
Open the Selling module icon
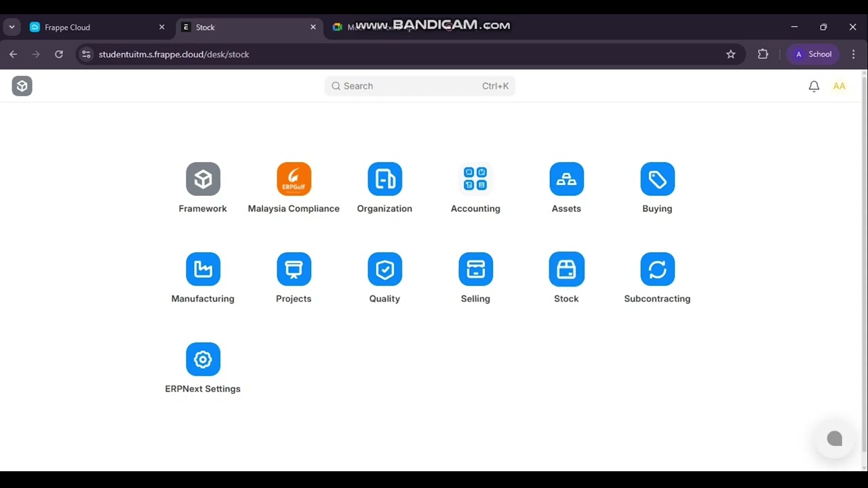pyautogui.click(x=475, y=269)
